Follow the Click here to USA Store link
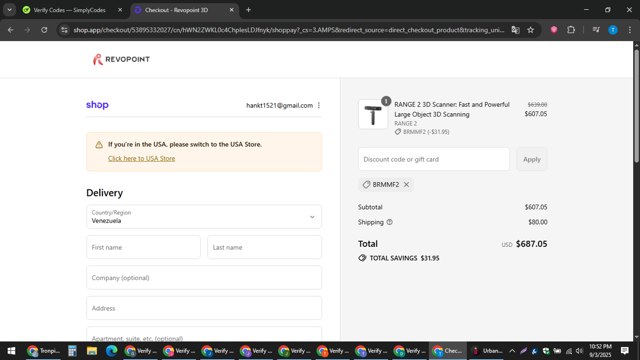Image resolution: width=640 pixels, height=360 pixels. (x=142, y=158)
